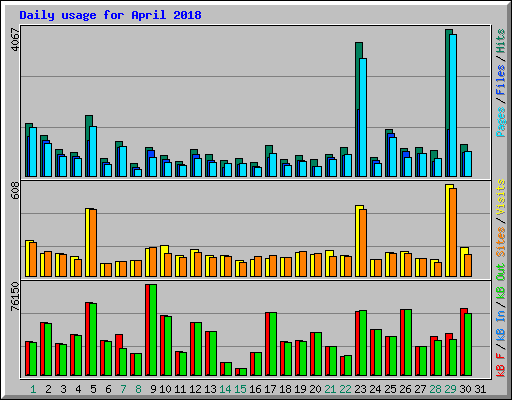This screenshot has width=512, height=400.
Task: Click the green kB bar for day 26
Action: pos(408,343)
